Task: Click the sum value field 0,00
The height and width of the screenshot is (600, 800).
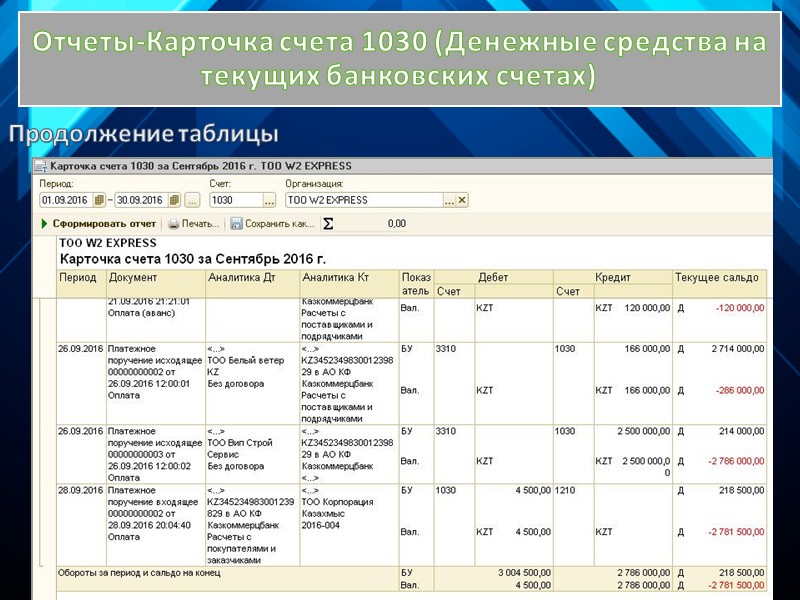Action: click(x=372, y=223)
